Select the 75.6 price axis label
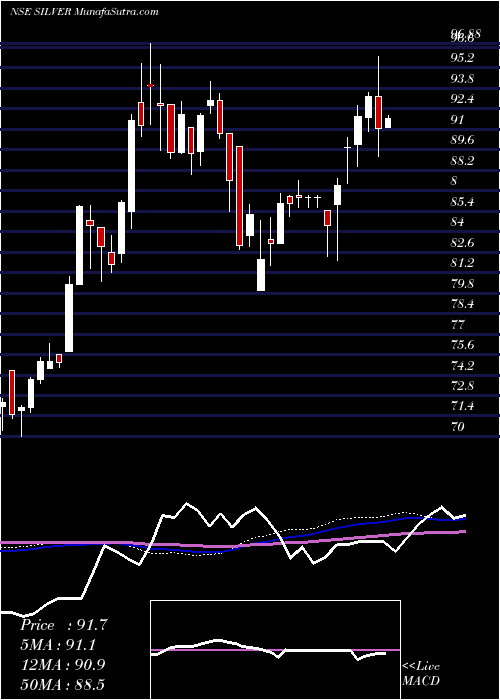This screenshot has height=700, width=500. pyautogui.click(x=462, y=345)
